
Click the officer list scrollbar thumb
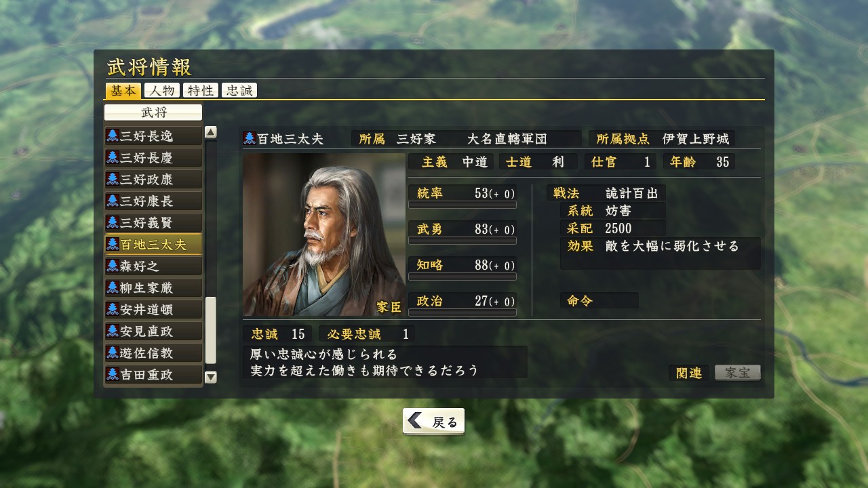[x=211, y=330]
